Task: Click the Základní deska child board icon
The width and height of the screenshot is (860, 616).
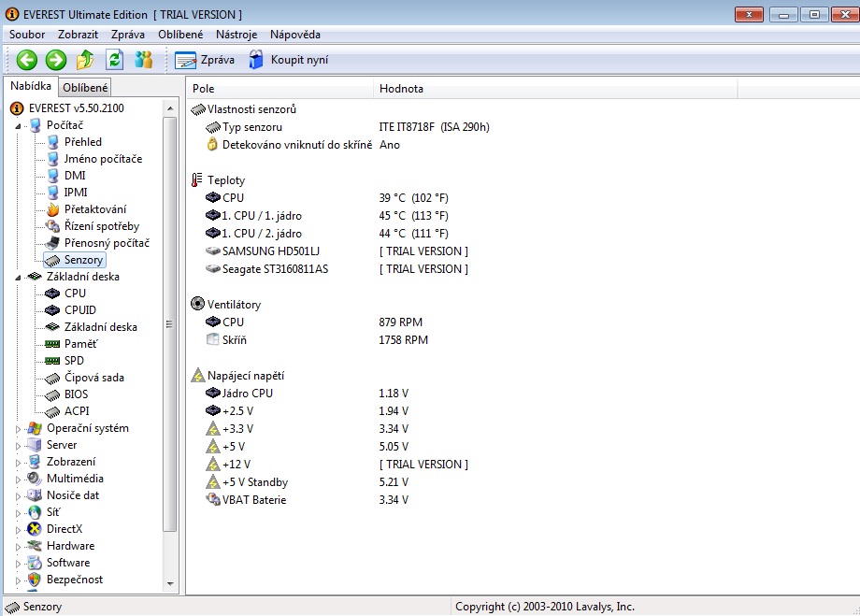Action: coord(52,327)
